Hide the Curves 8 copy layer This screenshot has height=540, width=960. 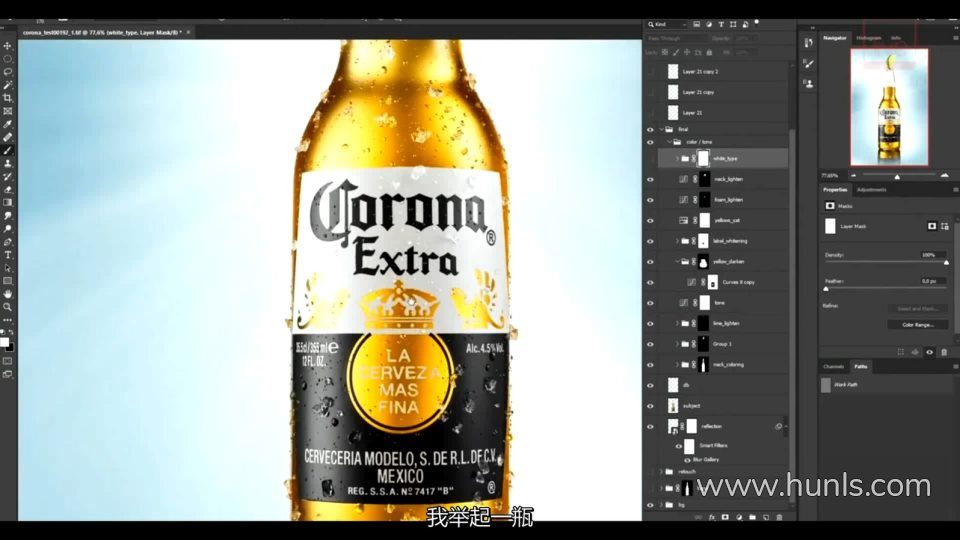point(650,282)
